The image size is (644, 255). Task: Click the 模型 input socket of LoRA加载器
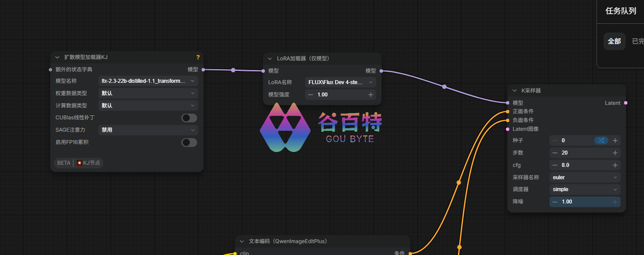point(263,70)
